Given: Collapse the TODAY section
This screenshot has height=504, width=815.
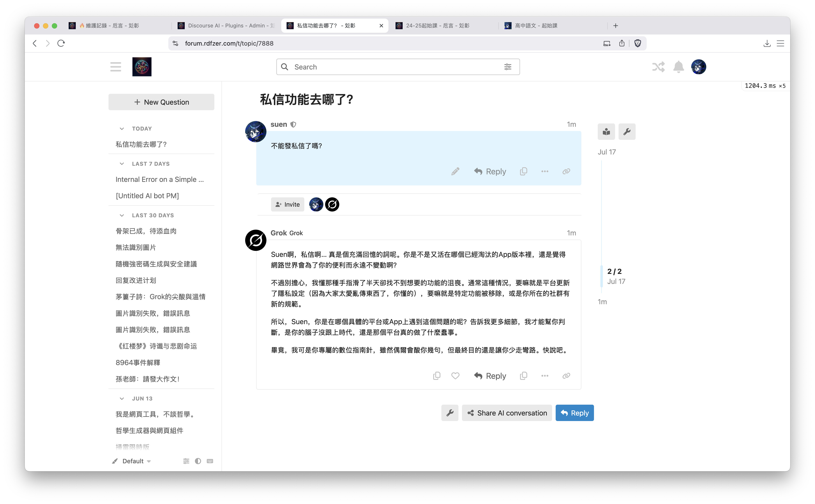Looking at the screenshot, I should click(122, 129).
